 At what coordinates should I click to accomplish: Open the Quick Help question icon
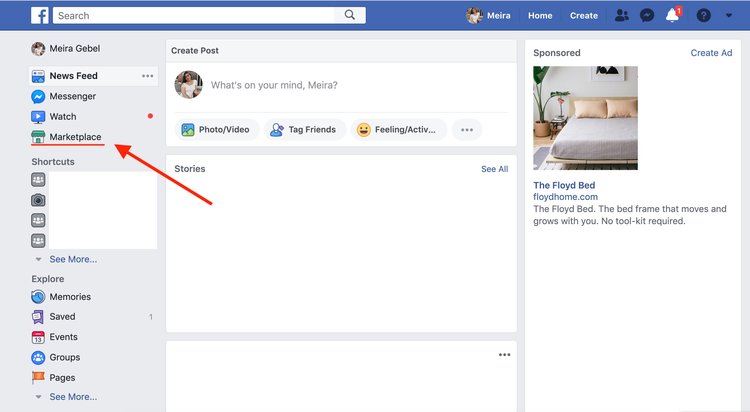pyautogui.click(x=703, y=15)
